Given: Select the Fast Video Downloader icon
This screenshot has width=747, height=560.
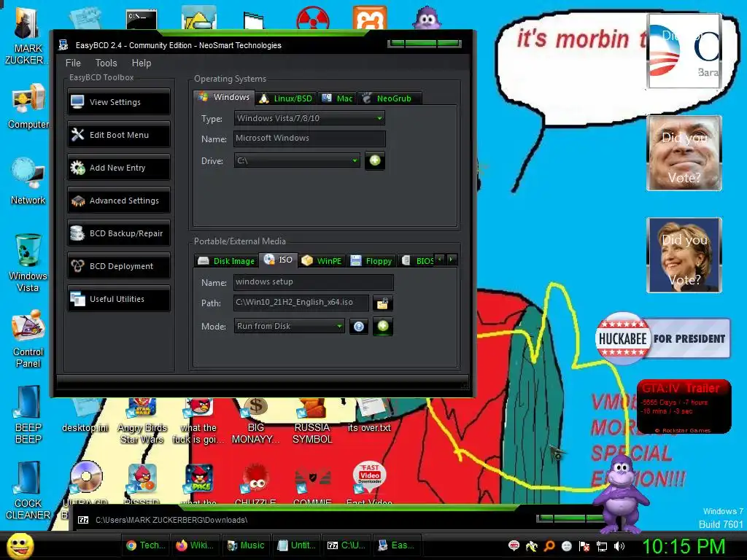Looking at the screenshot, I should [369, 483].
